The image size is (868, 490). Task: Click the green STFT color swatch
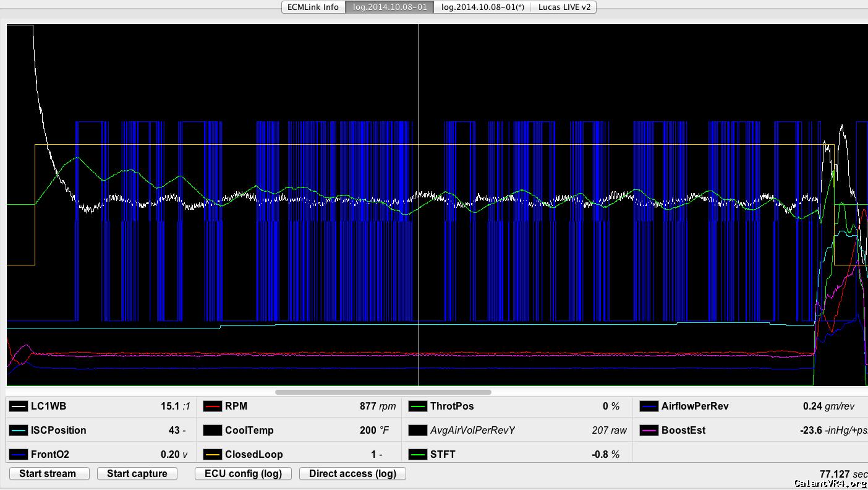[418, 455]
